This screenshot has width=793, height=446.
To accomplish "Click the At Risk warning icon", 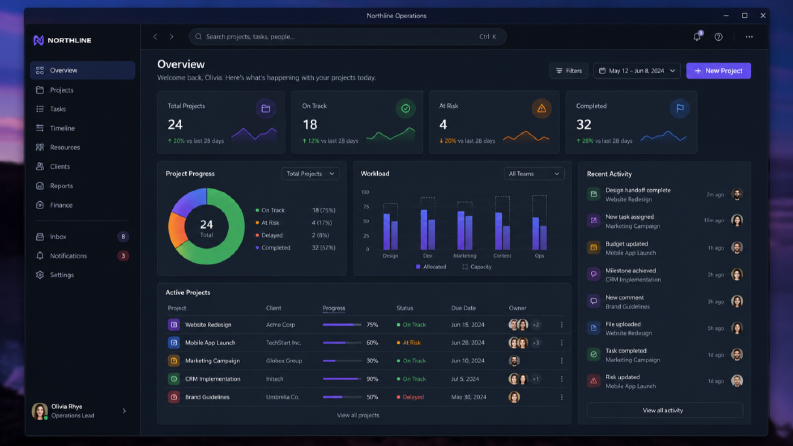I will (x=542, y=108).
